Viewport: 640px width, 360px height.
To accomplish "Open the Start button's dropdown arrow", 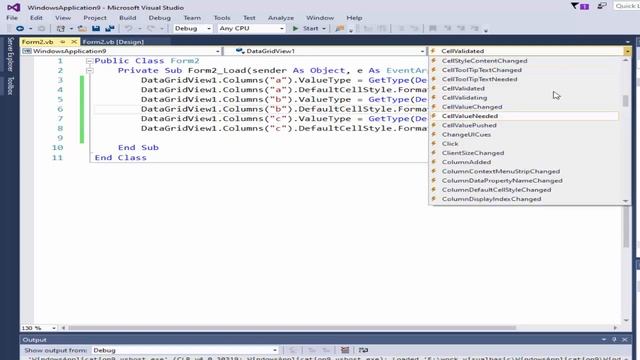I will tap(324, 29).
